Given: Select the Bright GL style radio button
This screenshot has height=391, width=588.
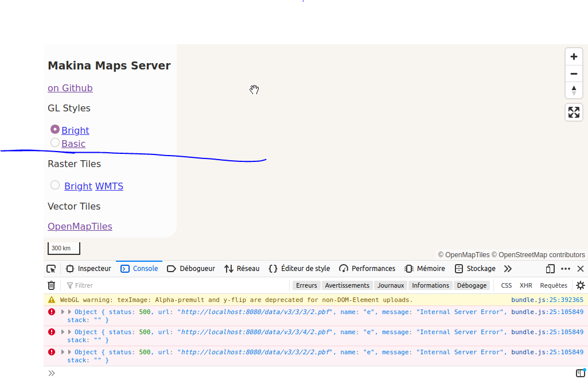Looking at the screenshot, I should pos(55,129).
